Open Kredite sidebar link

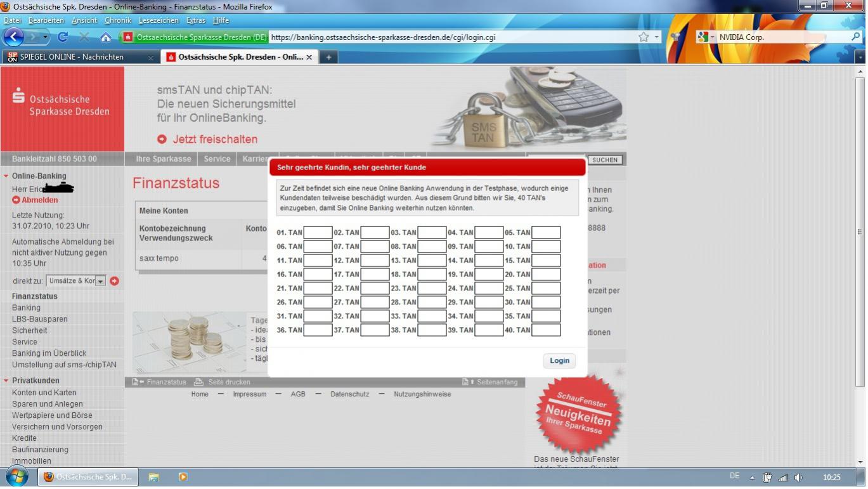(24, 438)
